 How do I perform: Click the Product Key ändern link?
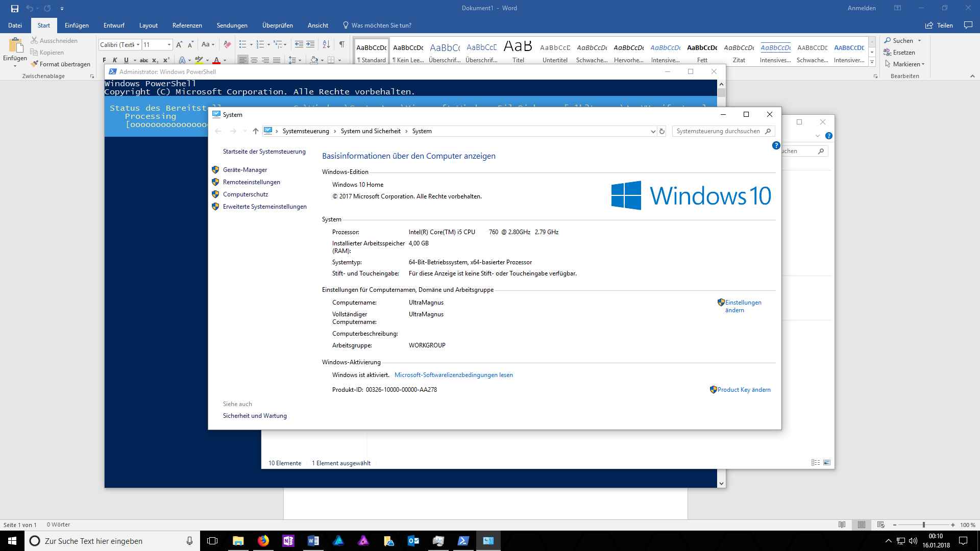[x=744, y=390]
